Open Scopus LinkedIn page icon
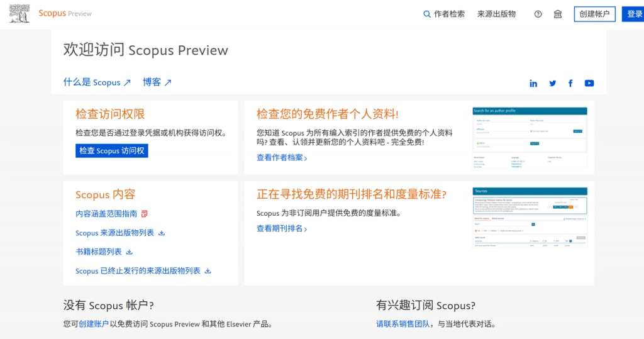This screenshot has width=644, height=339. pyautogui.click(x=533, y=84)
